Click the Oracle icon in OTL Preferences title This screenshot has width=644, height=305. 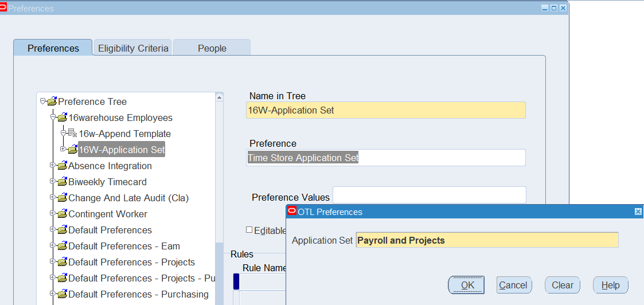pyautogui.click(x=292, y=212)
